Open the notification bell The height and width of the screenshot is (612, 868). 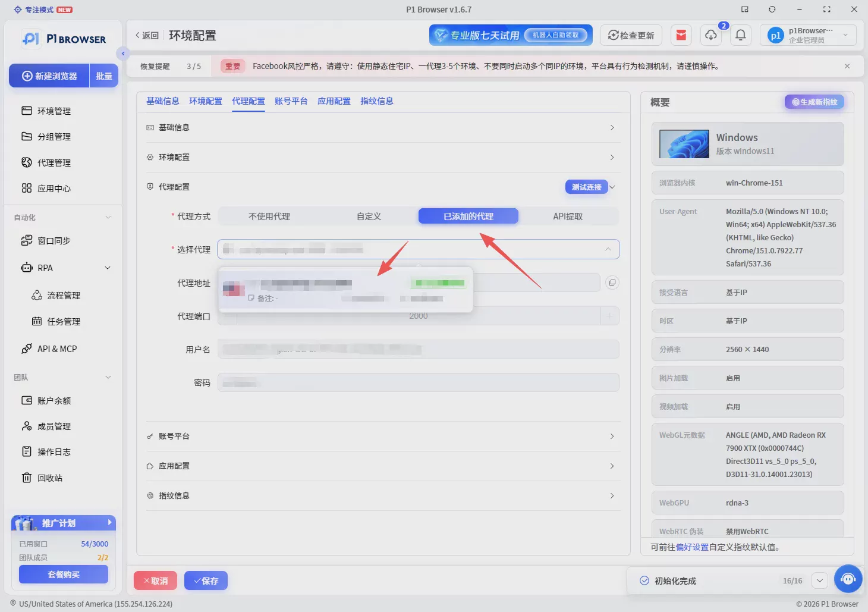[741, 35]
